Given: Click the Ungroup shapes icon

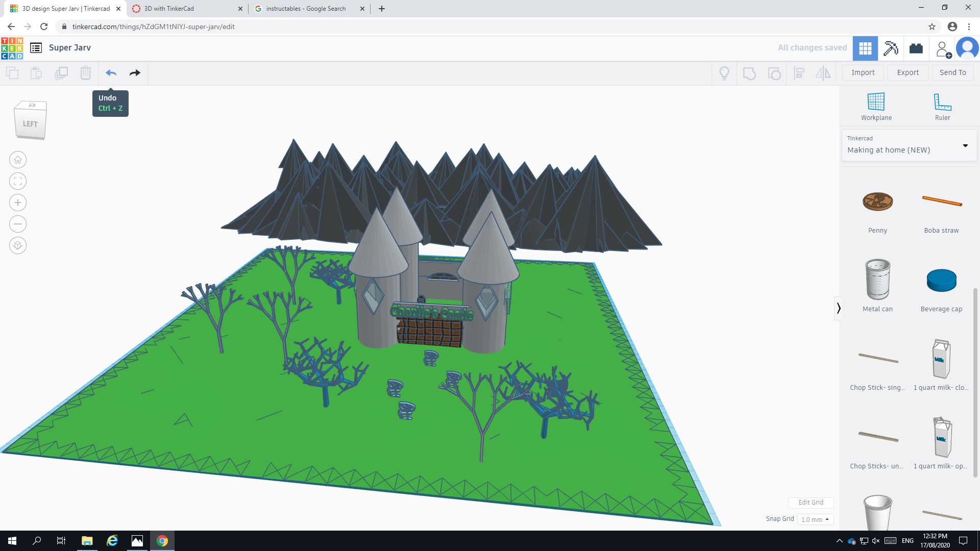Looking at the screenshot, I should coord(774,73).
